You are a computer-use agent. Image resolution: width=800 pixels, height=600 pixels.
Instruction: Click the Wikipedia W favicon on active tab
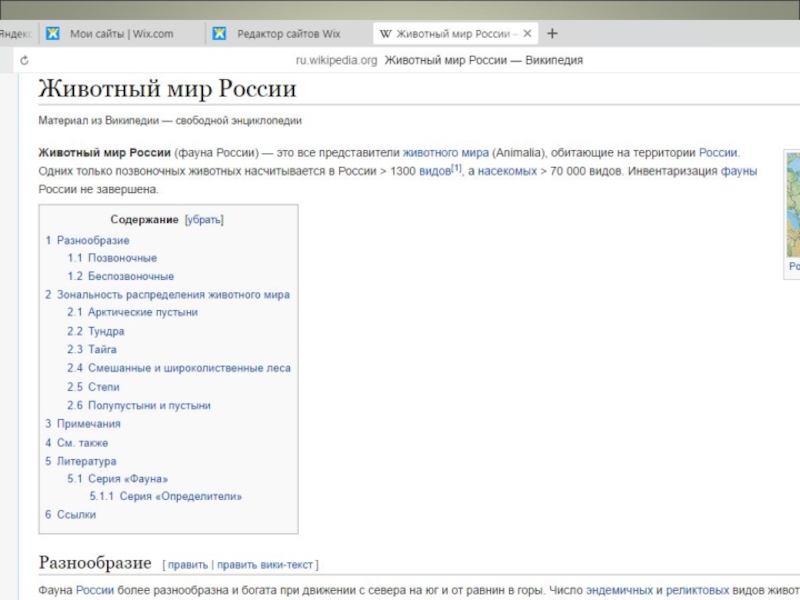click(386, 34)
